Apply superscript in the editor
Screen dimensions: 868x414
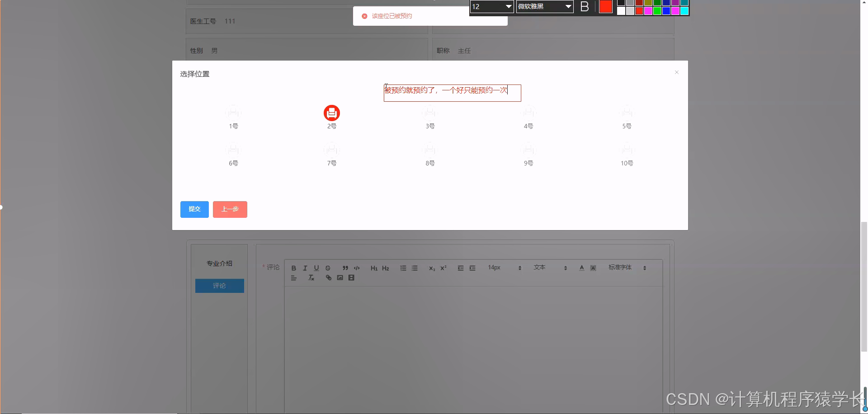443,268
